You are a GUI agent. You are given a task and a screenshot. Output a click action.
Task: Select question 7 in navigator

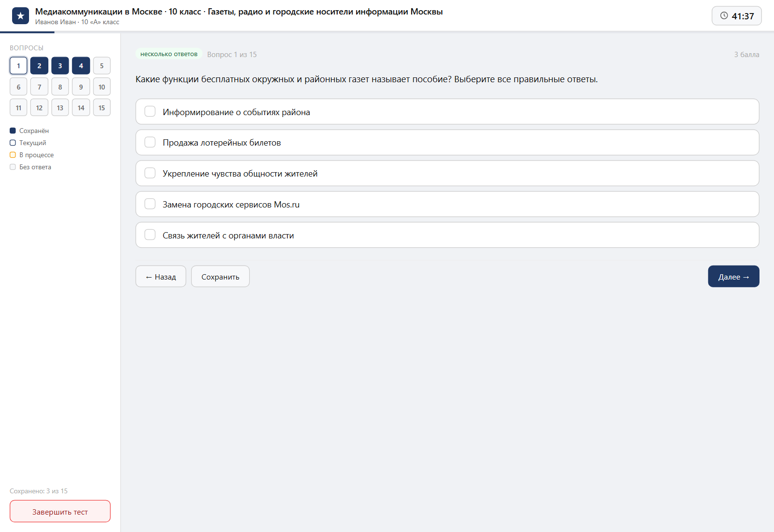click(x=39, y=87)
